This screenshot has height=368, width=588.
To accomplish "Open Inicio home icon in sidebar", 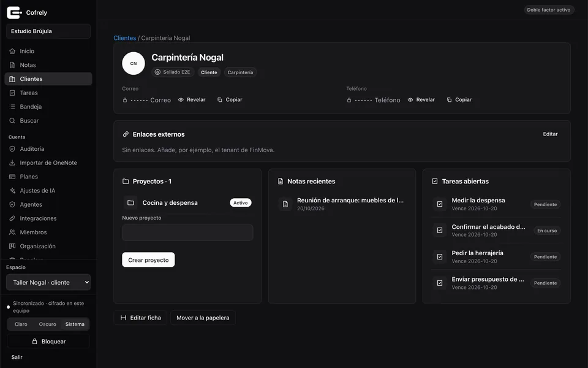I will (x=12, y=51).
